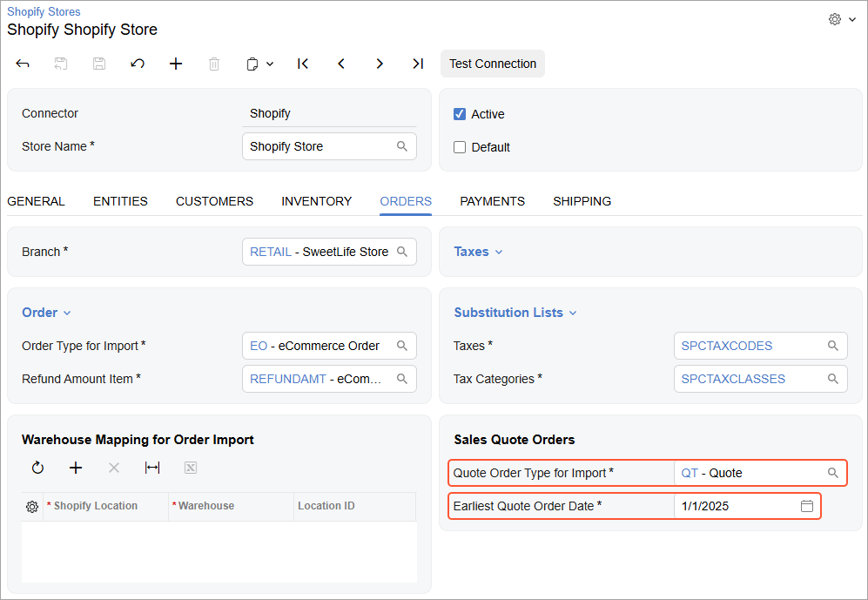Open the Earliest Quote Order Date calendar
868x600 pixels.
tap(806, 506)
